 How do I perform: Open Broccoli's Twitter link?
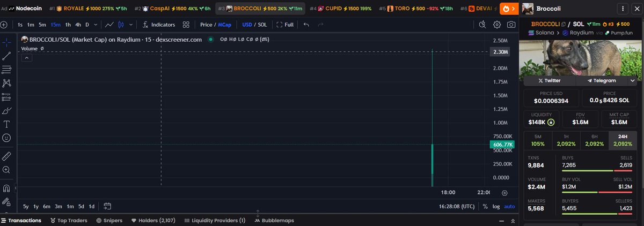click(549, 80)
